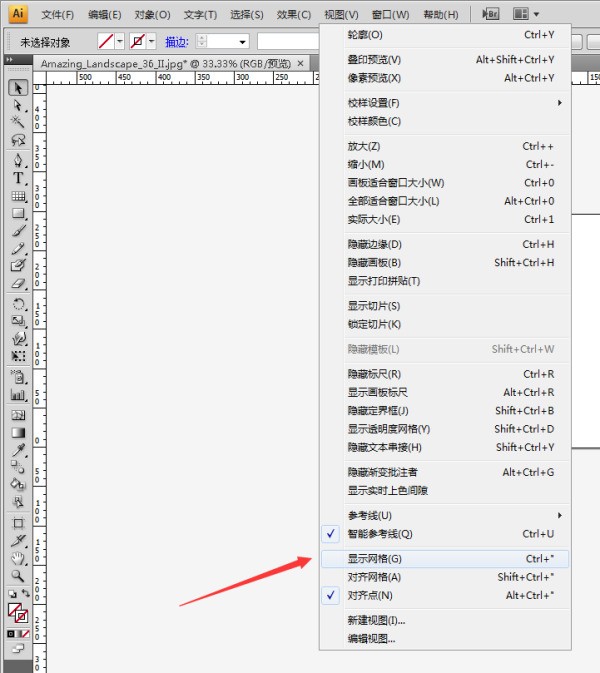600x673 pixels.
Task: Choose 轮廓(O) outline view
Action: pos(445,34)
